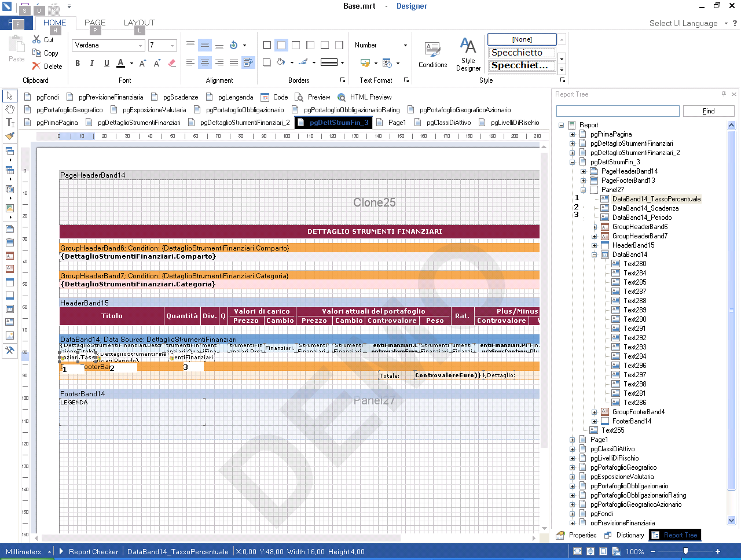
Task: Click the text rotation angle icon
Action: click(234, 45)
